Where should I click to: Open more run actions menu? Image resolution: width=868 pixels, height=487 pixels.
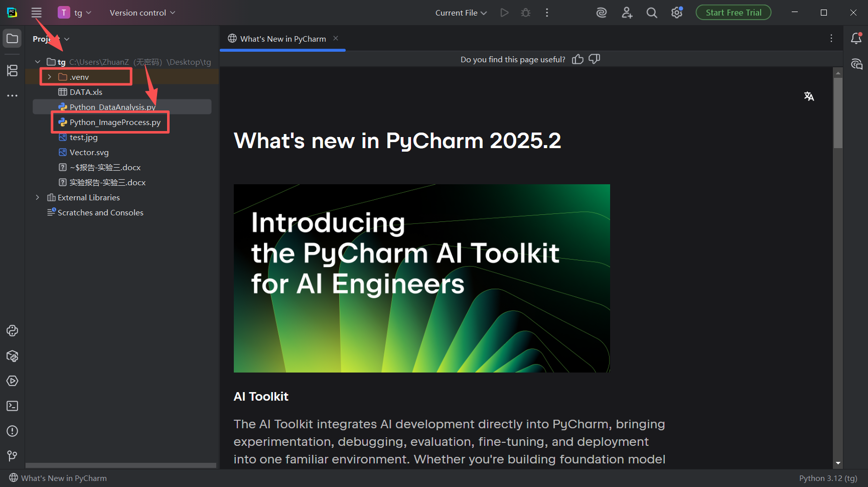pyautogui.click(x=547, y=13)
